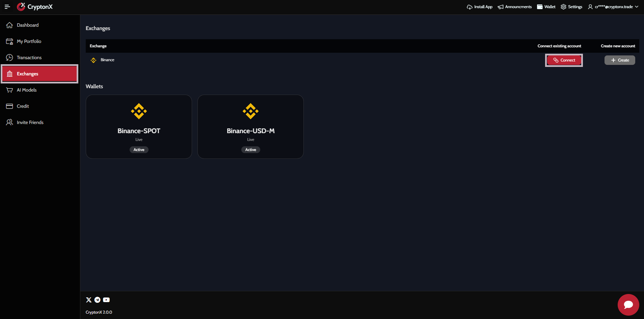
Task: Open Settings from the top bar
Action: click(x=571, y=7)
